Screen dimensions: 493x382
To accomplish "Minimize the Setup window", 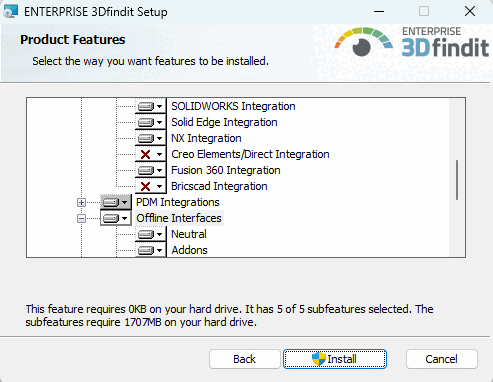I will point(379,11).
